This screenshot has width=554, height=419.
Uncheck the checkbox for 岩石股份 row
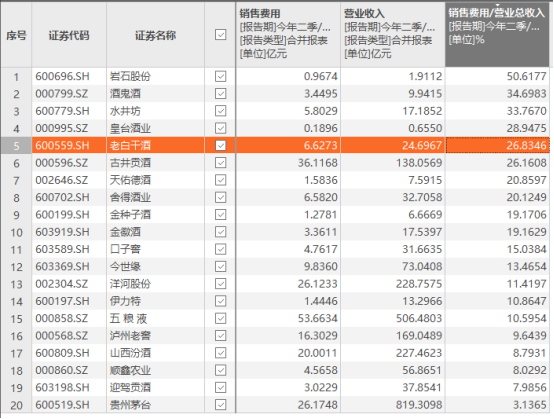220,76
